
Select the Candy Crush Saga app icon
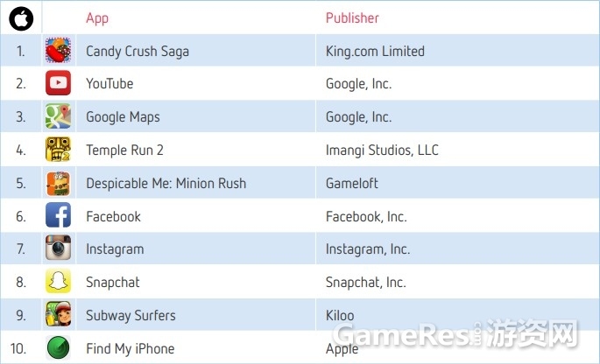point(58,50)
